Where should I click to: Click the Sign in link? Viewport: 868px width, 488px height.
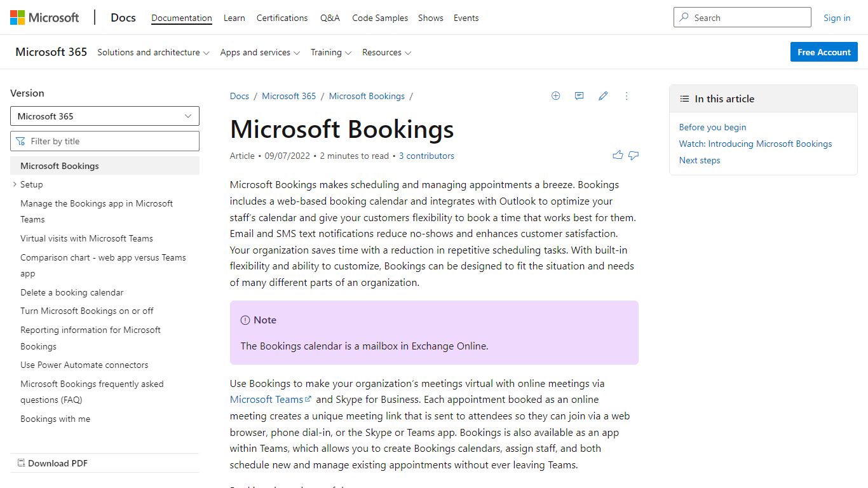[x=837, y=18]
